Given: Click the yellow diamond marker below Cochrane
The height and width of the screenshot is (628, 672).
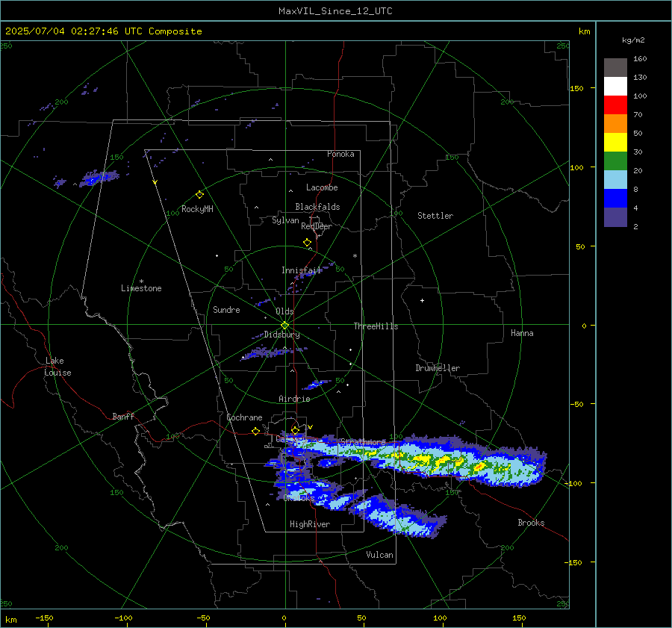Looking at the screenshot, I should tap(255, 432).
